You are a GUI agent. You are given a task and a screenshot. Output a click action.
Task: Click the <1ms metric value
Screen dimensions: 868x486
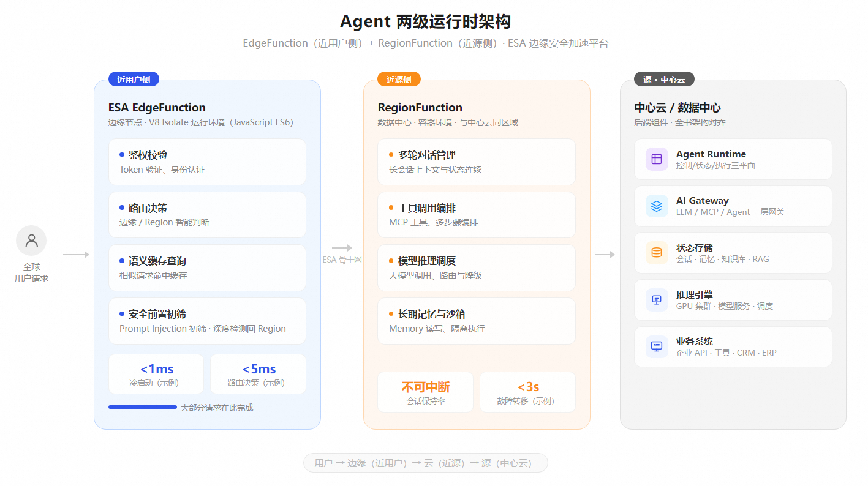(x=157, y=369)
